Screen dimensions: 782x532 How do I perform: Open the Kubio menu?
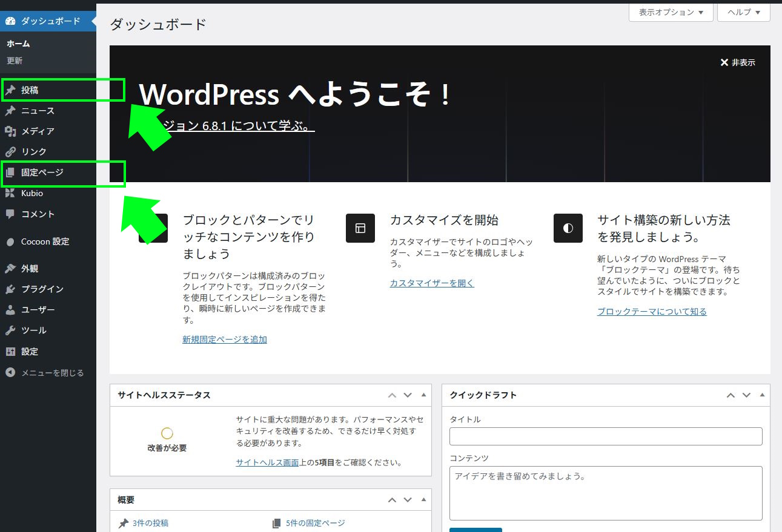[x=48, y=193]
